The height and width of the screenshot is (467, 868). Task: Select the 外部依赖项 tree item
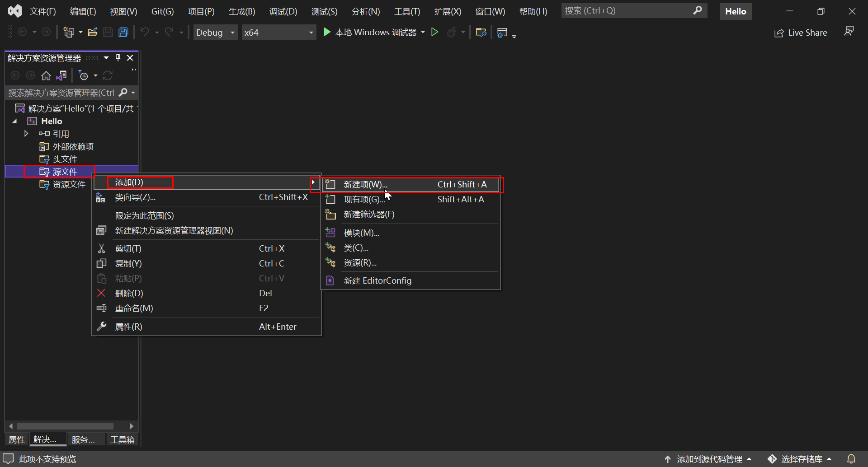click(73, 146)
